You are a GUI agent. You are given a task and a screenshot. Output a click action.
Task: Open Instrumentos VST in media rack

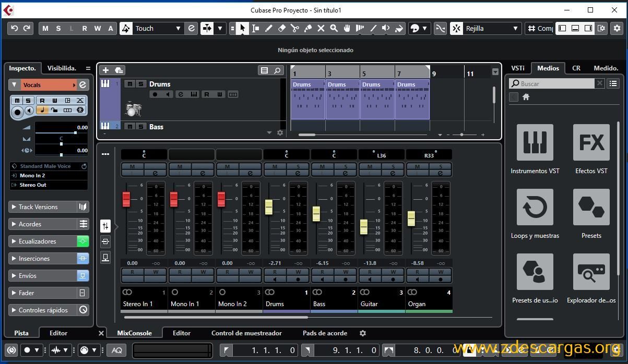click(535, 142)
